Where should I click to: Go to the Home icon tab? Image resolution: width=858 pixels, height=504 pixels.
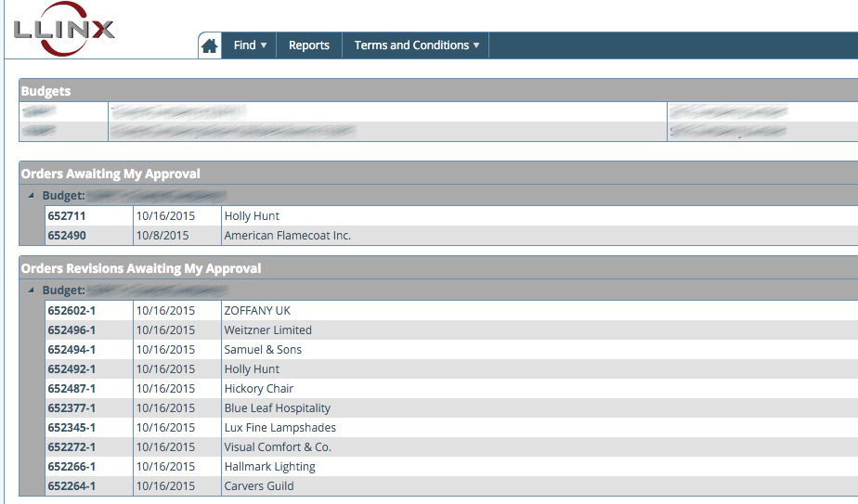[210, 45]
